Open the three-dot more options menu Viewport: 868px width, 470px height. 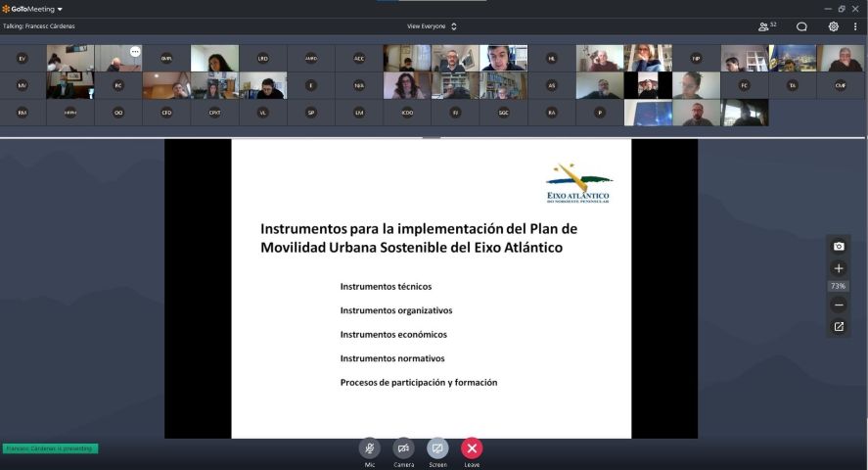pos(855,26)
